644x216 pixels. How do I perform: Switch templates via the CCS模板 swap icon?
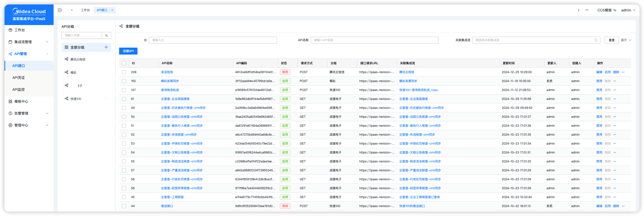click(615, 10)
